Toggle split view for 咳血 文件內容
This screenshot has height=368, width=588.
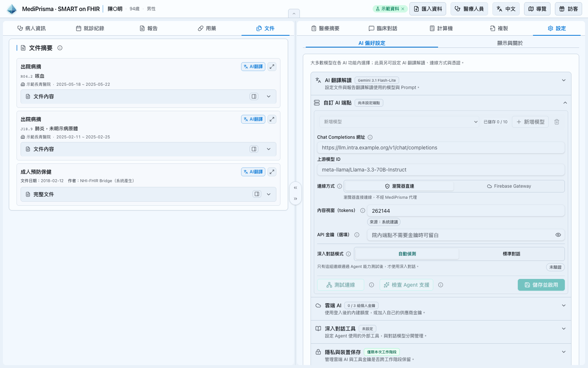[x=254, y=96]
